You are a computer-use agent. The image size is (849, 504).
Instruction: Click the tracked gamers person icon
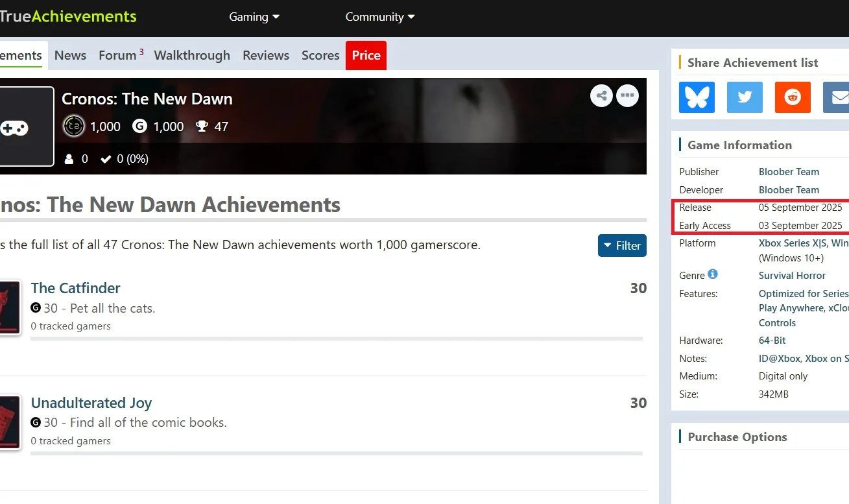[x=69, y=159]
